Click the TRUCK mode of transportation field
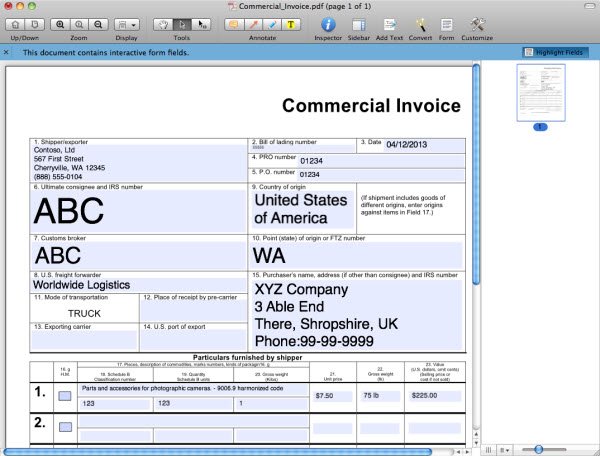Image resolution: width=600 pixels, height=456 pixels. coord(85,313)
